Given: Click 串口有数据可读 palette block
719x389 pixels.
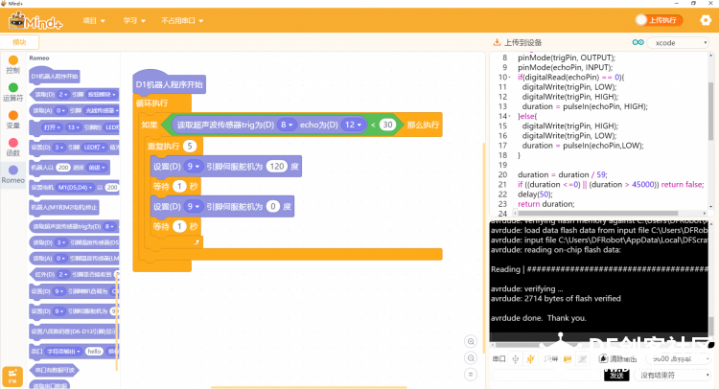Looking at the screenshot, I should click(x=54, y=370).
